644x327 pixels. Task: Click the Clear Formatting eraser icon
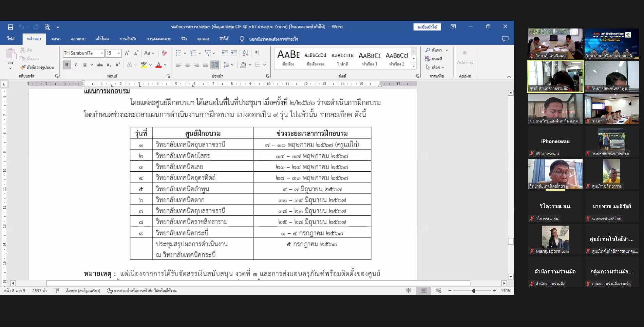(x=164, y=53)
